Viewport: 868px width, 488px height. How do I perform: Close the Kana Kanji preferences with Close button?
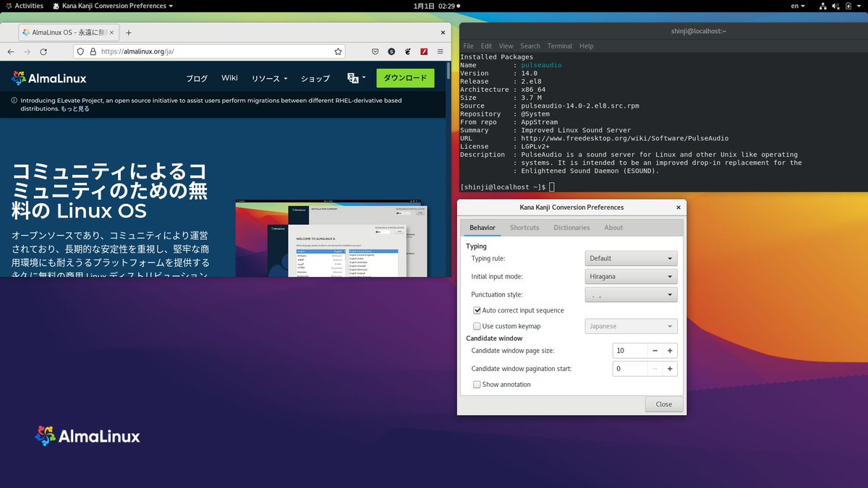663,404
